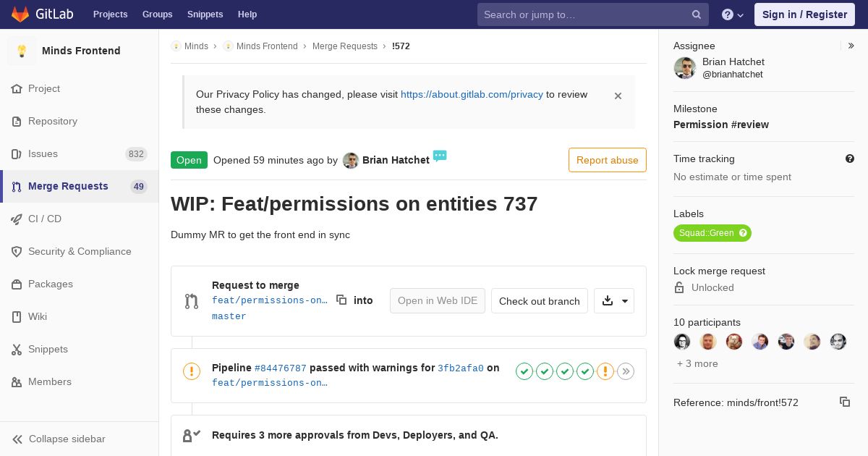Click Brian Hatchet's assignee avatar
The image size is (868, 456).
[x=684, y=68]
